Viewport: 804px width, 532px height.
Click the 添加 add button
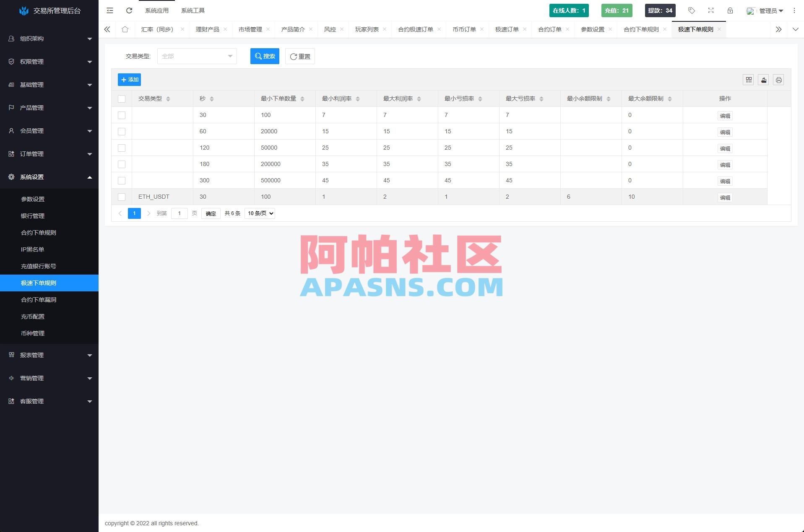click(130, 79)
